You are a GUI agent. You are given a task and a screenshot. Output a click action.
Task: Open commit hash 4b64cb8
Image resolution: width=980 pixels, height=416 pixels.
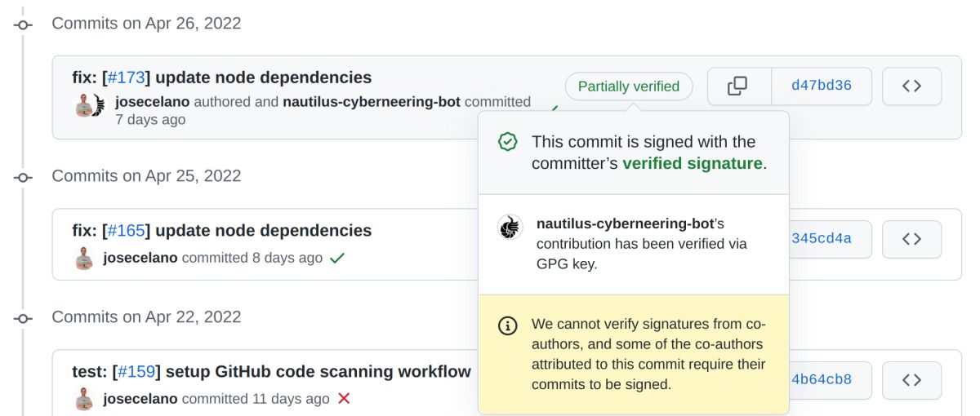click(821, 380)
